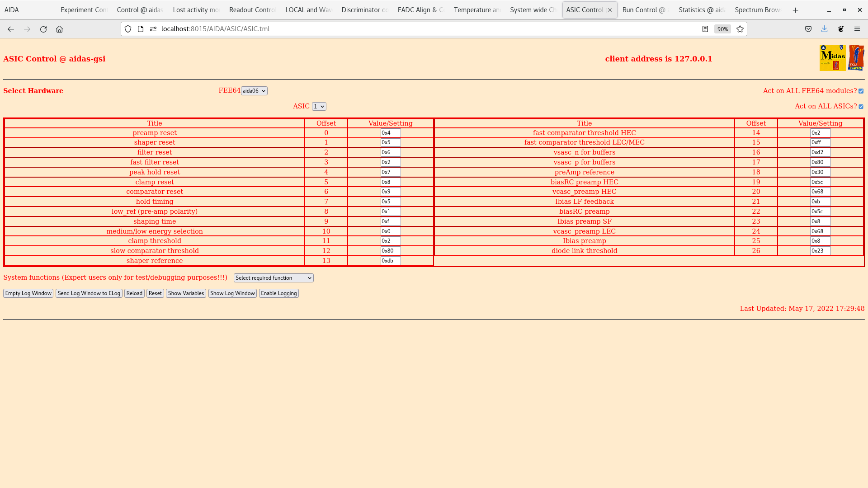Switch to the Spectrum Browser tab

757,10
